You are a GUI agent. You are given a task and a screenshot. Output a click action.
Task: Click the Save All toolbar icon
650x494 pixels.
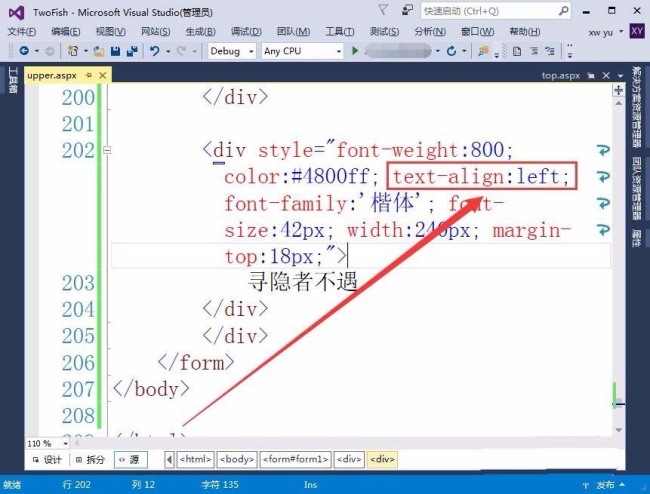[x=132, y=51]
